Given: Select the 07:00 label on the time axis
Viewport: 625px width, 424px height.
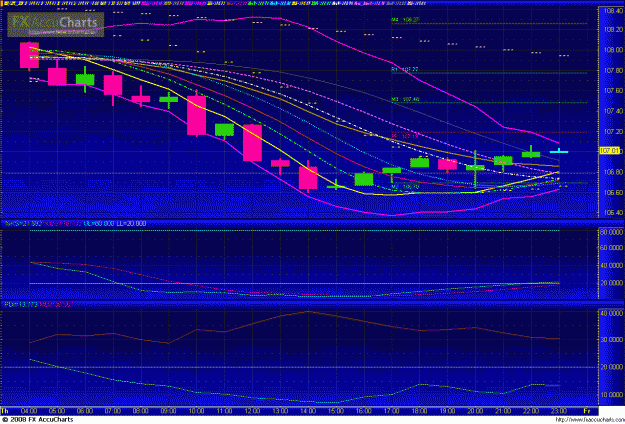Looking at the screenshot, I should click(x=113, y=411).
